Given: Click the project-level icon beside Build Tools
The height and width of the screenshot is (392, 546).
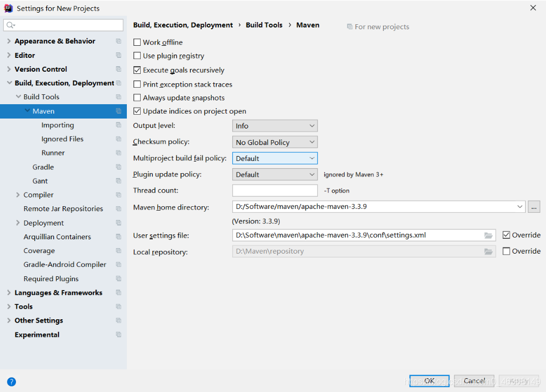Looking at the screenshot, I should (119, 97).
